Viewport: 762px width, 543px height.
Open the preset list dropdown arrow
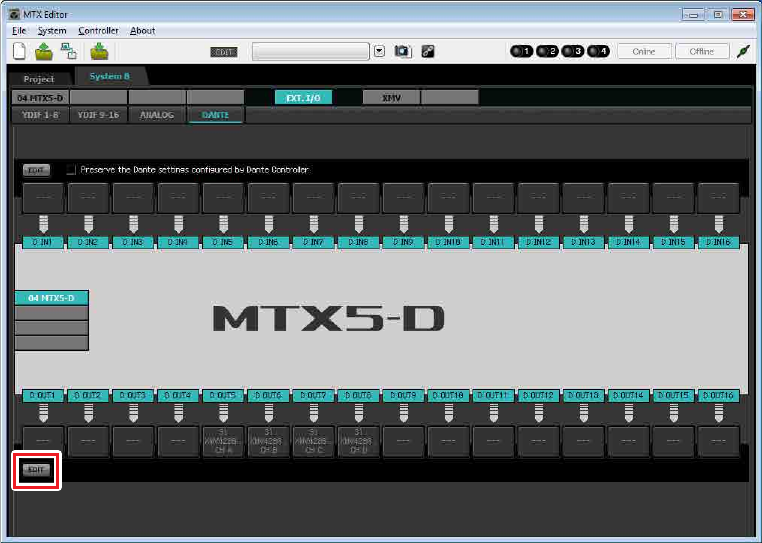tap(380, 51)
